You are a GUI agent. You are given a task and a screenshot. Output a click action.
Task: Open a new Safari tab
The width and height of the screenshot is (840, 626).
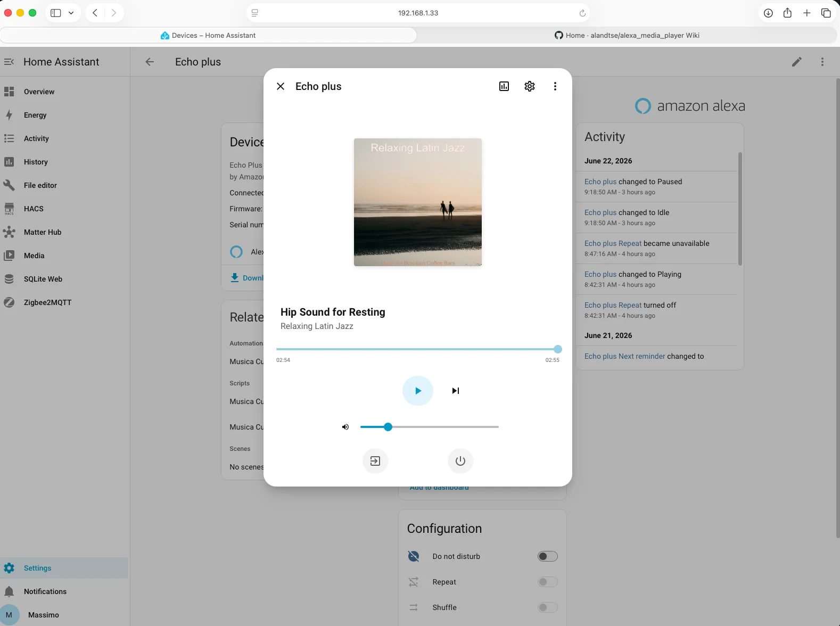click(x=807, y=13)
